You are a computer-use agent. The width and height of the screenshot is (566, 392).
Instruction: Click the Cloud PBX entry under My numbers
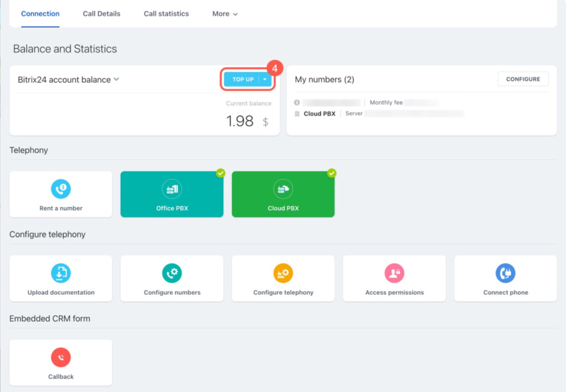[x=319, y=114]
